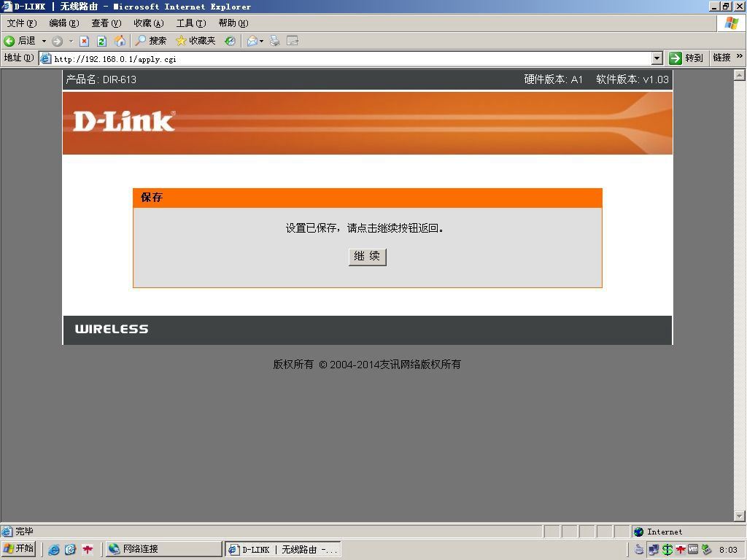Launch Internet Explorer from quick launch

tap(54, 550)
